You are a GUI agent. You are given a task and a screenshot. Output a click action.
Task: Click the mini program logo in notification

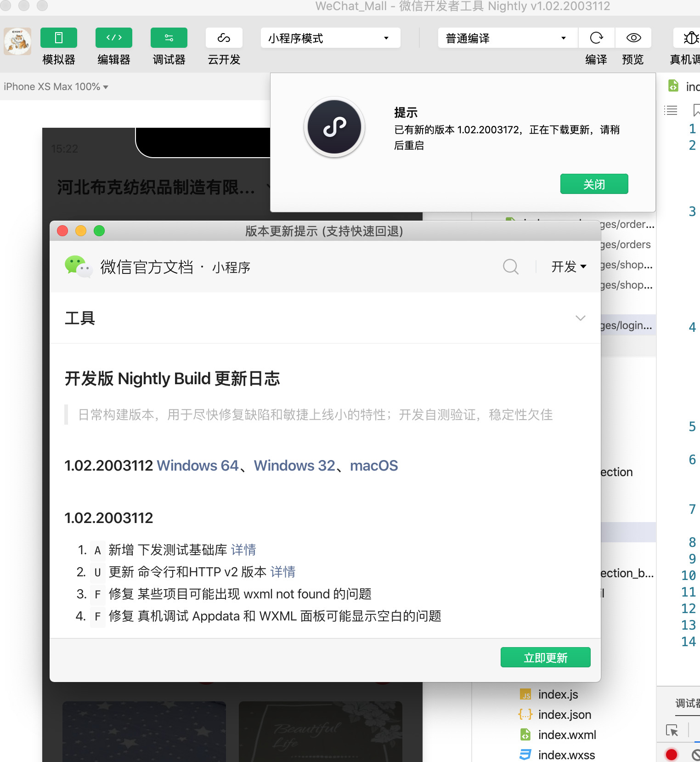coord(334,127)
